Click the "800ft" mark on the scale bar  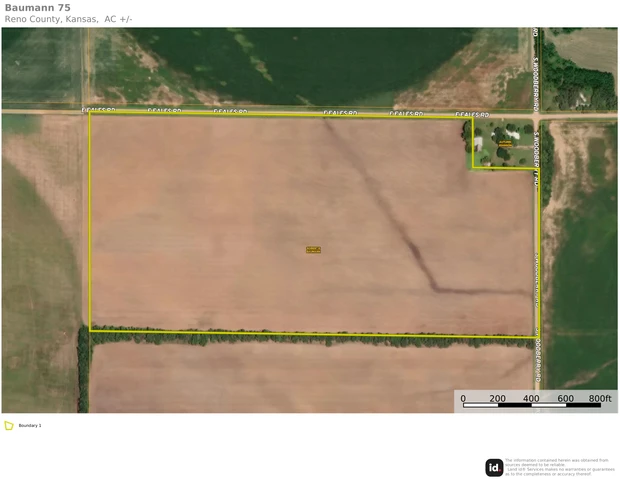click(599, 398)
